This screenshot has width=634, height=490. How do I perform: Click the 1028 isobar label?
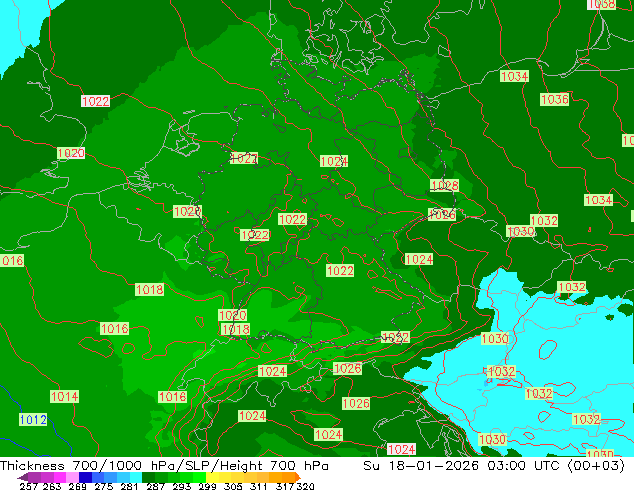pyautogui.click(x=444, y=185)
